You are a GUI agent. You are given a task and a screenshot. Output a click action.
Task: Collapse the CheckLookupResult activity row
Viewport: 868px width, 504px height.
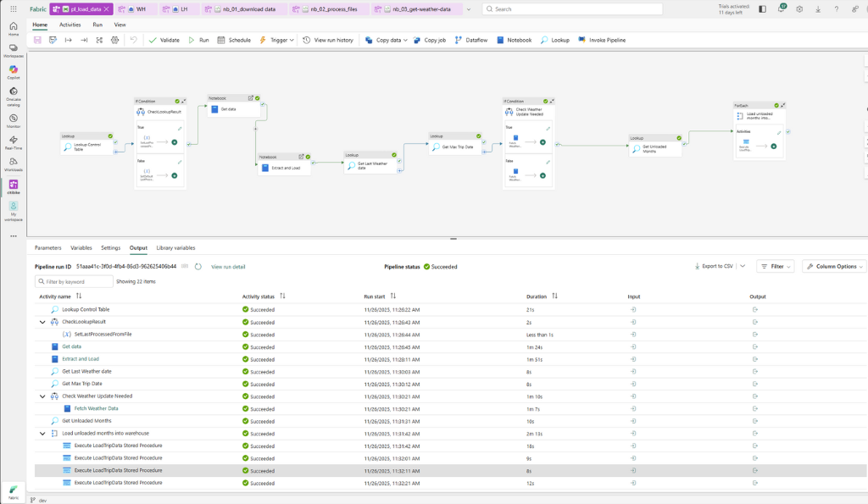[x=42, y=322]
